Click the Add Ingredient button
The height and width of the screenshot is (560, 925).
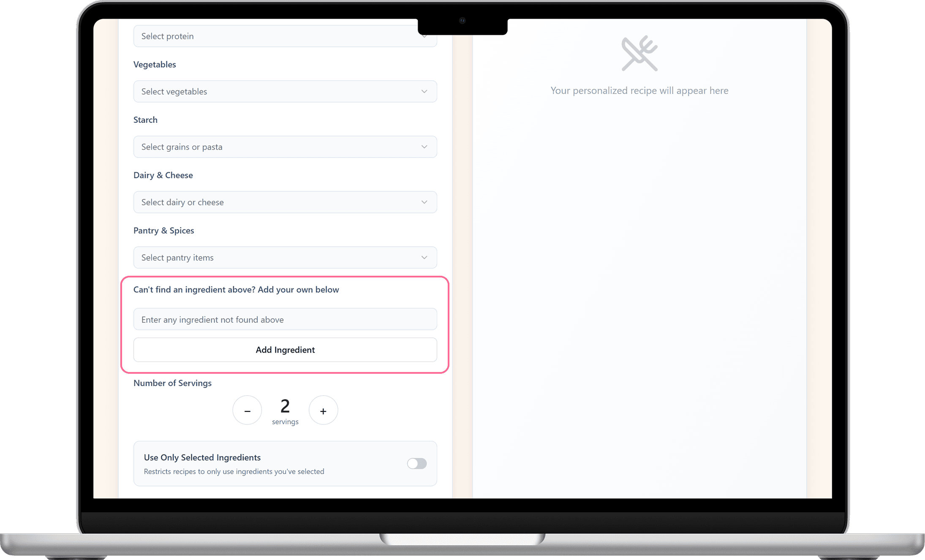tap(285, 350)
